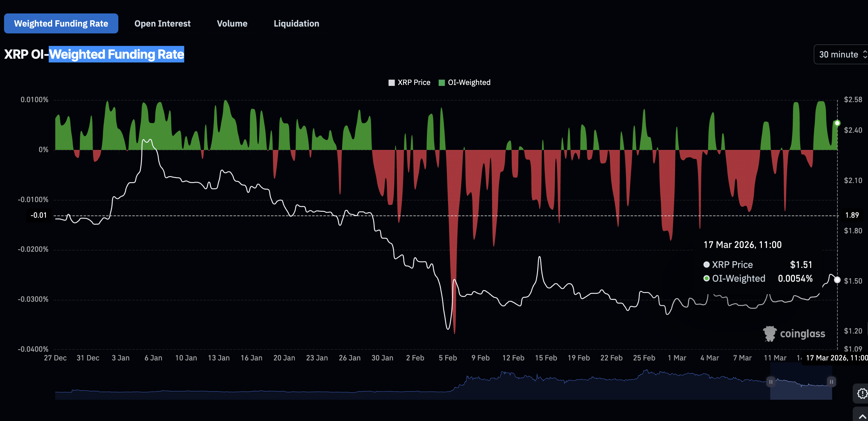Click the white XRP Price legend square
The image size is (868, 421).
coord(391,82)
